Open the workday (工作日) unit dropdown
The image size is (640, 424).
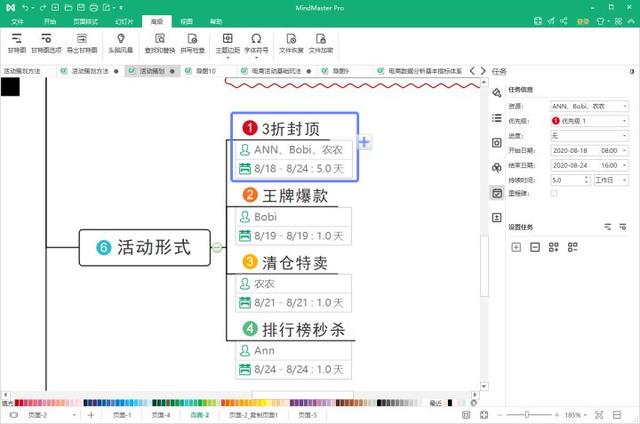point(611,180)
